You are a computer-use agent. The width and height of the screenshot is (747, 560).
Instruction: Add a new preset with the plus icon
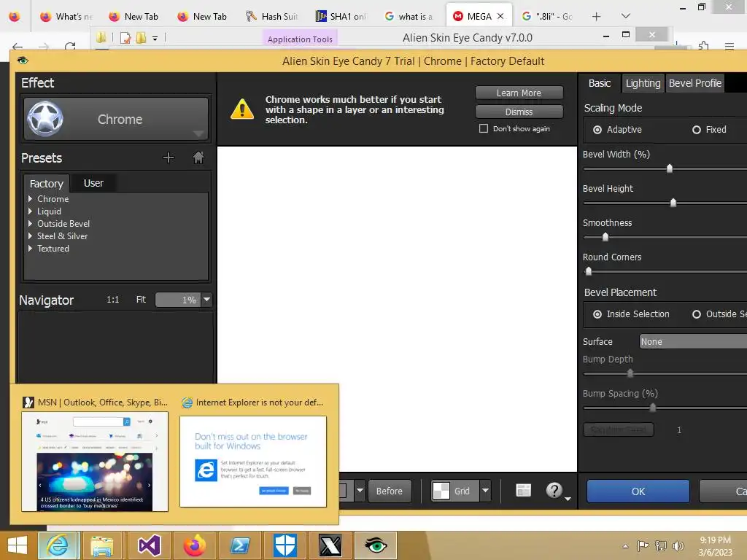click(x=169, y=157)
